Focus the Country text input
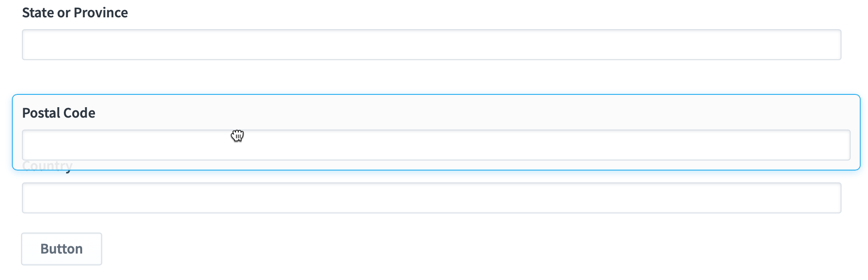This screenshot has width=868, height=280. click(x=431, y=198)
